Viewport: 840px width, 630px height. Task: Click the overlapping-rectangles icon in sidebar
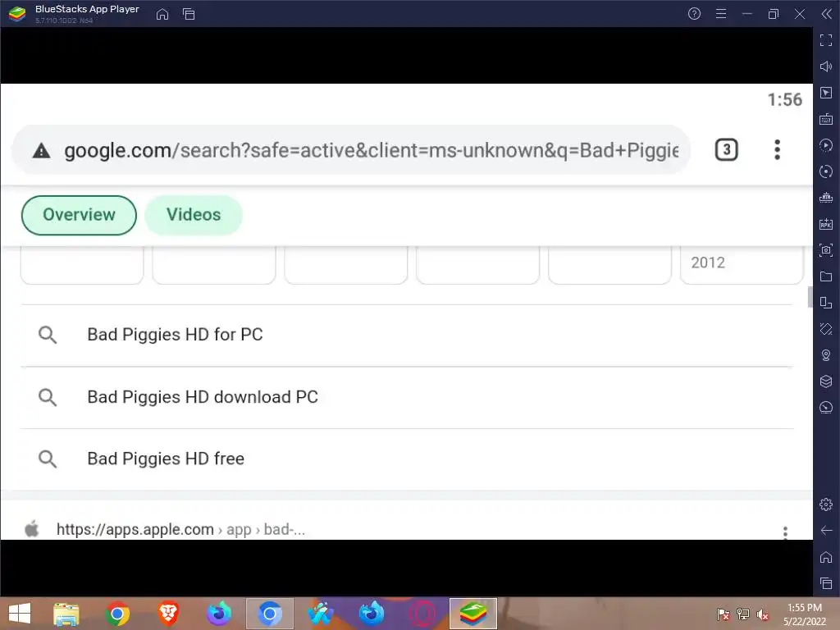pos(826,303)
